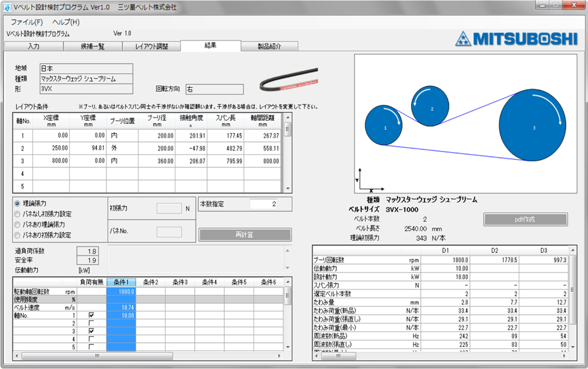Toggle the 軸No. 5 load checkbox
Viewport: 588px width, 369px height.
[91, 347]
